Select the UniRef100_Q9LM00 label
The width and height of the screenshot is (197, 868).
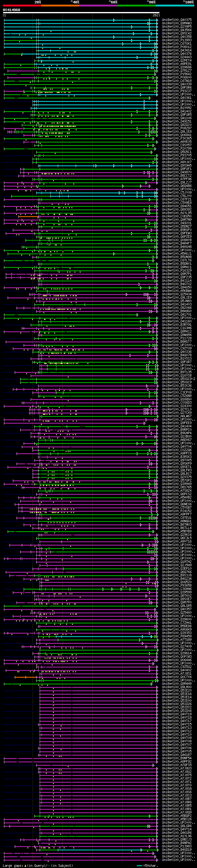[177, 687]
